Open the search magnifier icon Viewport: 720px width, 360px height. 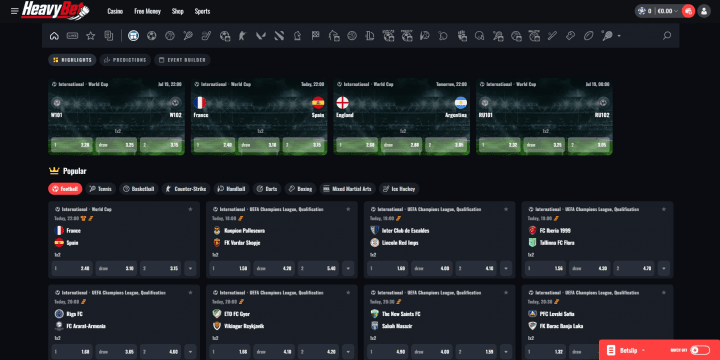667,36
